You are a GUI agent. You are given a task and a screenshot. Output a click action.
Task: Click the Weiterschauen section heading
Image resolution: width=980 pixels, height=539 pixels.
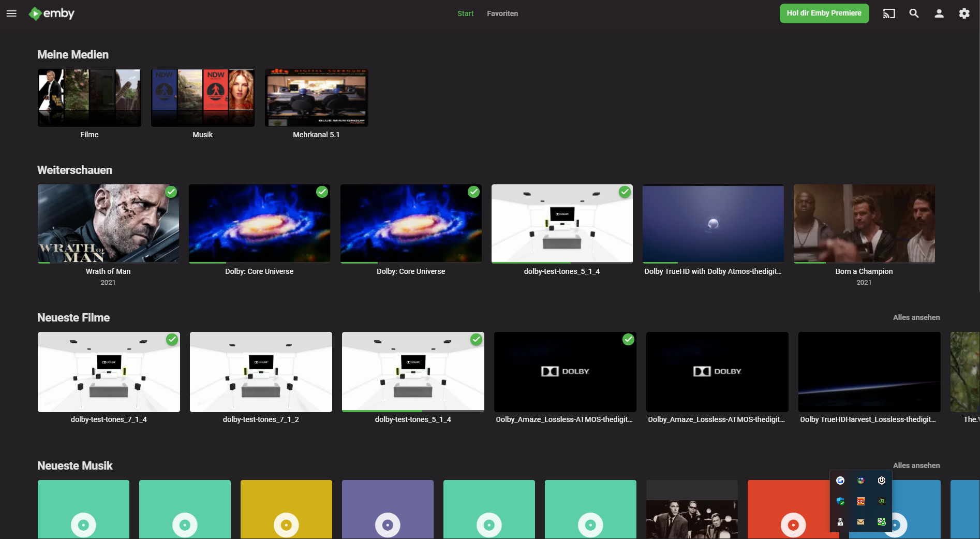click(x=75, y=170)
